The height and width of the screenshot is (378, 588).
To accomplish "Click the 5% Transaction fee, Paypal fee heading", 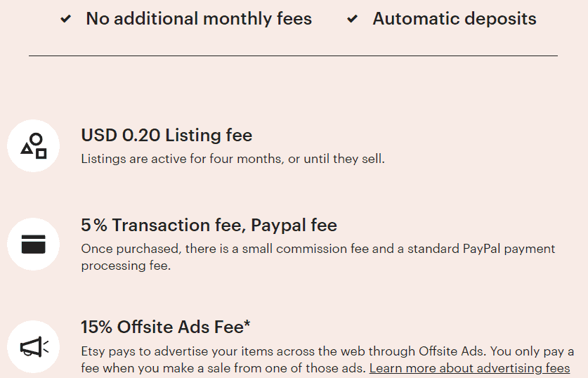I will point(209,225).
